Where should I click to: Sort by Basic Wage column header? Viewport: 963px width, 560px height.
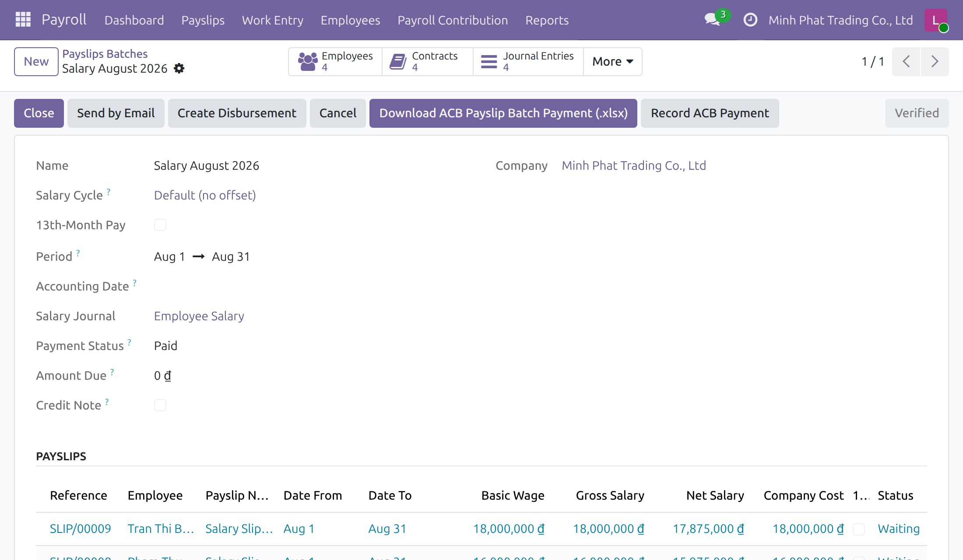[x=513, y=495]
